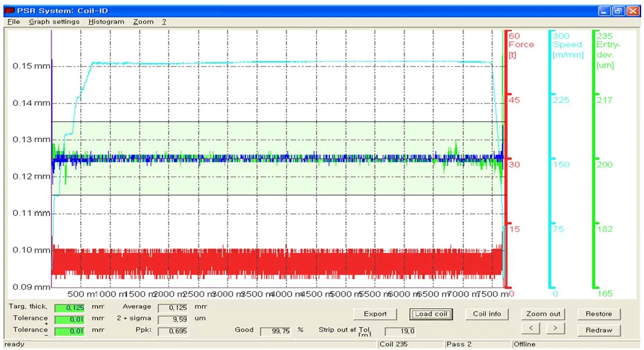The image size is (644, 350).
Task: Select the Tolerance + value field
Action: (69, 319)
